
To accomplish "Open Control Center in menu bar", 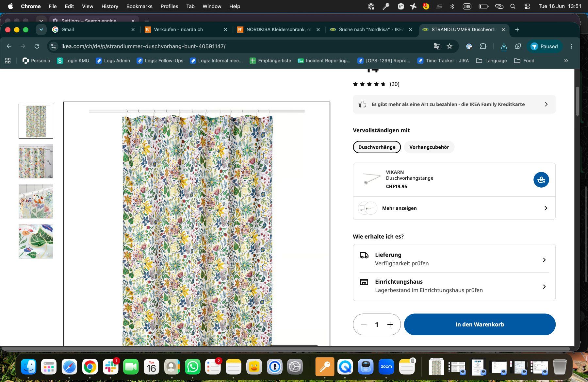I will [527, 6].
